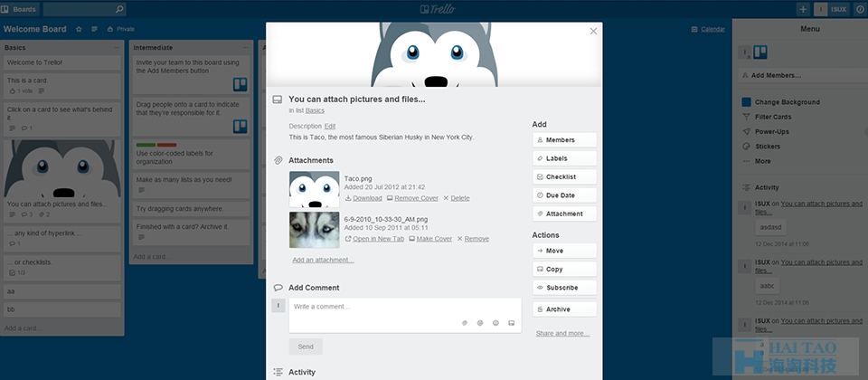Click the Archive button
Viewport: 868px width, 380px height.
[x=564, y=309]
